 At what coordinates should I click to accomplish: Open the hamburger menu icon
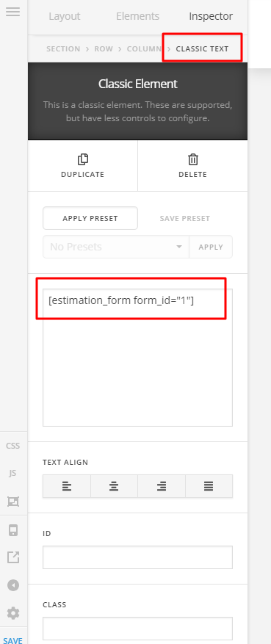click(12, 12)
